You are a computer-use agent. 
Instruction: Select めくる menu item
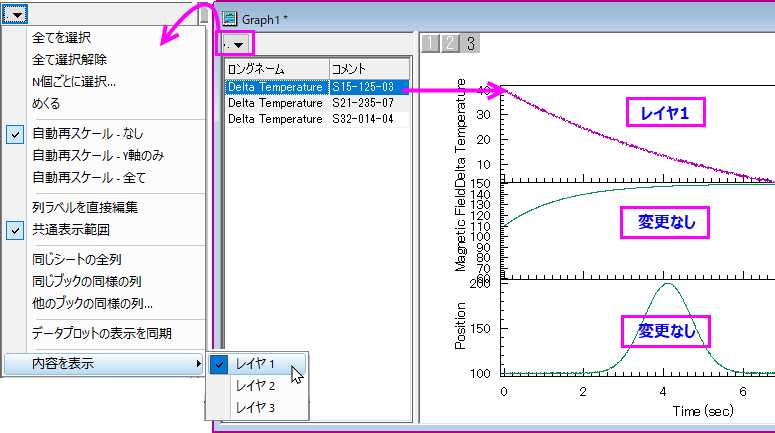click(46, 104)
